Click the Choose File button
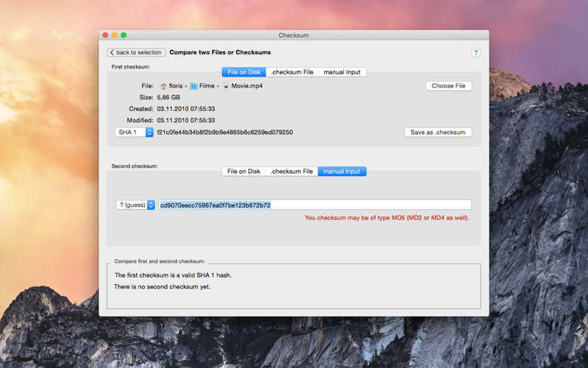 pyautogui.click(x=448, y=86)
